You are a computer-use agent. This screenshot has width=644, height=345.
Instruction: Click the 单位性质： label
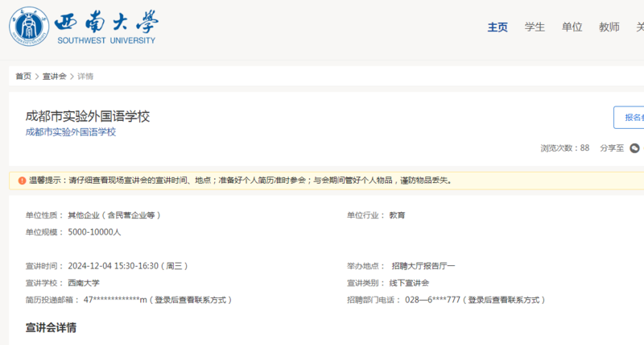(44, 215)
